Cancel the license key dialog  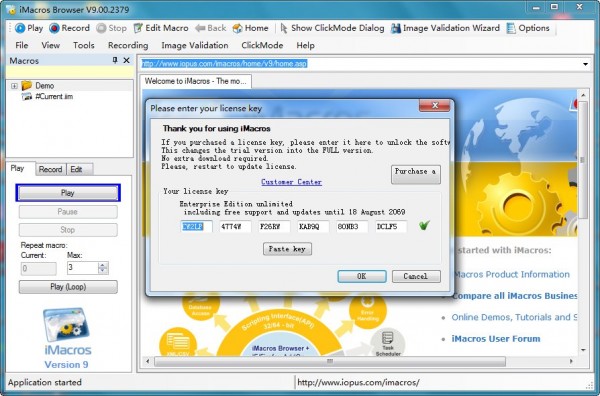pos(416,276)
